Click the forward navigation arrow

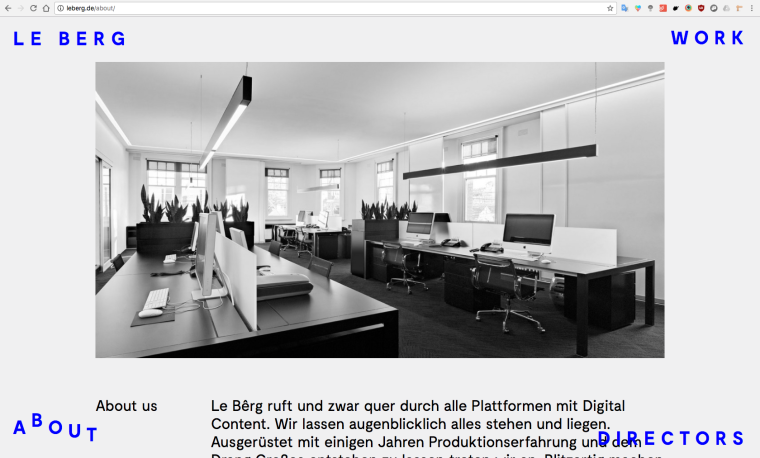(x=20, y=8)
